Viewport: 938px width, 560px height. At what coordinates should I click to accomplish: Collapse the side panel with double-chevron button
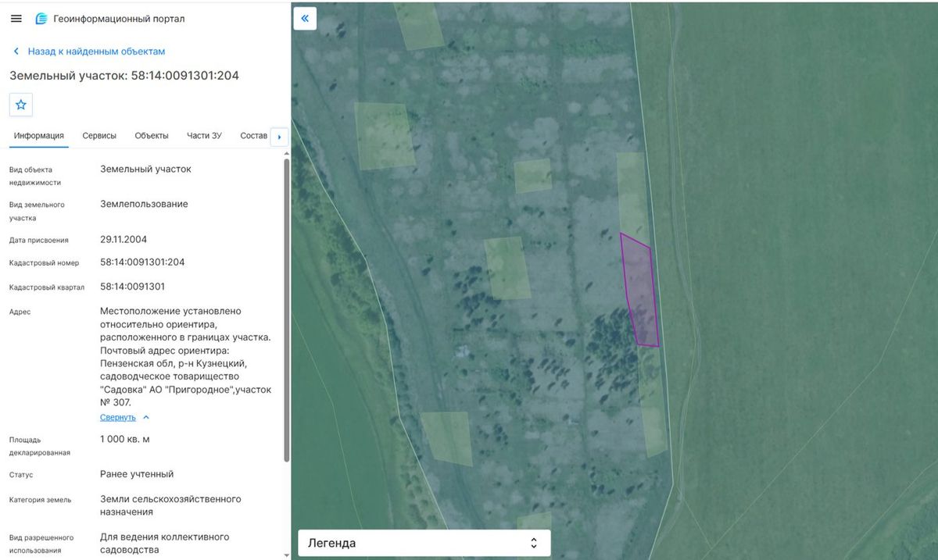305,18
